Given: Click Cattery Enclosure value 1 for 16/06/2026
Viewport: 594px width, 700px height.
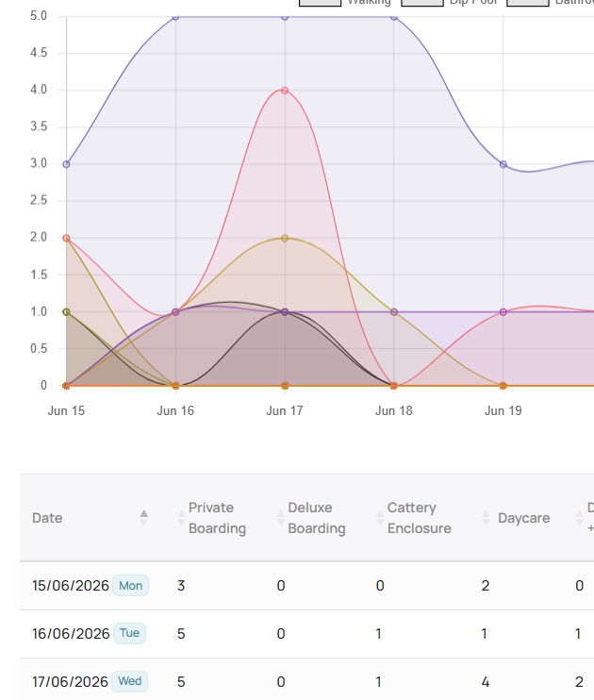Looking at the screenshot, I should point(378,633).
